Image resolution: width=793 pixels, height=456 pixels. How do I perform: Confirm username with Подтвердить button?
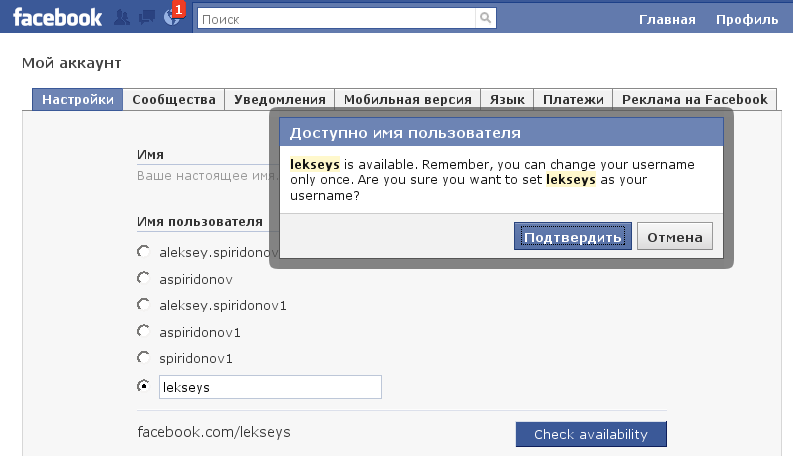point(572,236)
